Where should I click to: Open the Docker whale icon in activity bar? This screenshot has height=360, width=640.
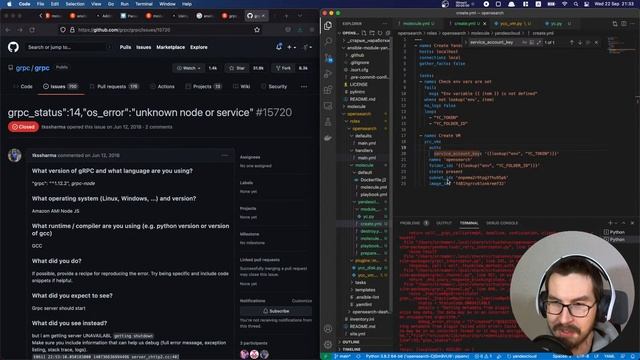(x=328, y=138)
